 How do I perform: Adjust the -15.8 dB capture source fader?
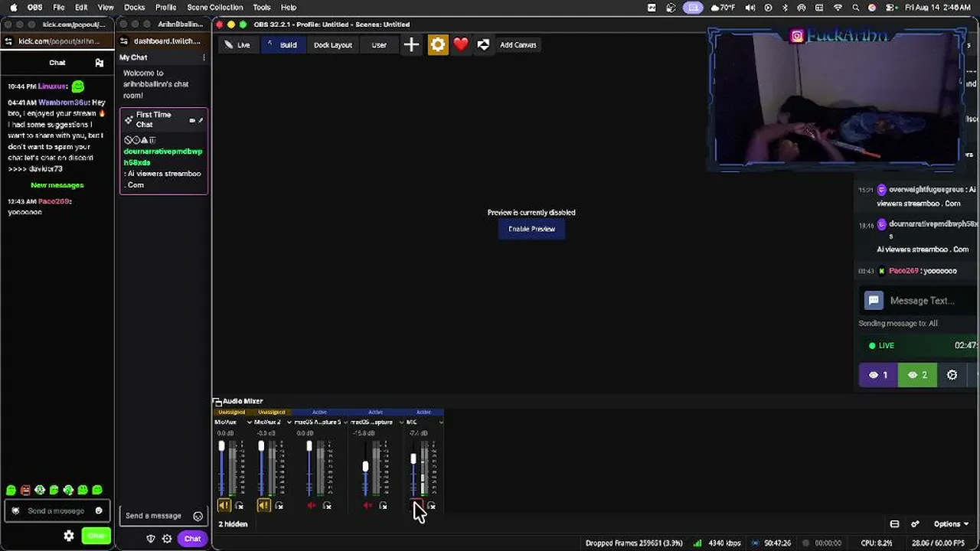pos(365,467)
